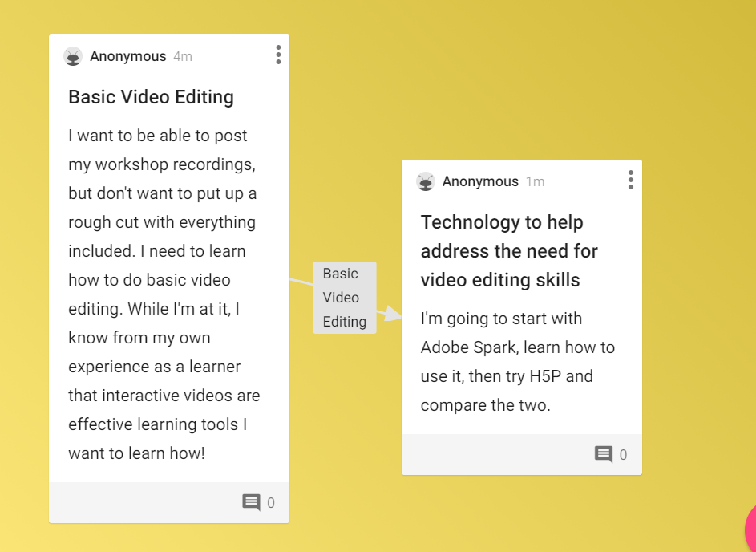This screenshot has height=552, width=756.
Task: Click the "Basic Video Editing" post title
Action: 151,97
